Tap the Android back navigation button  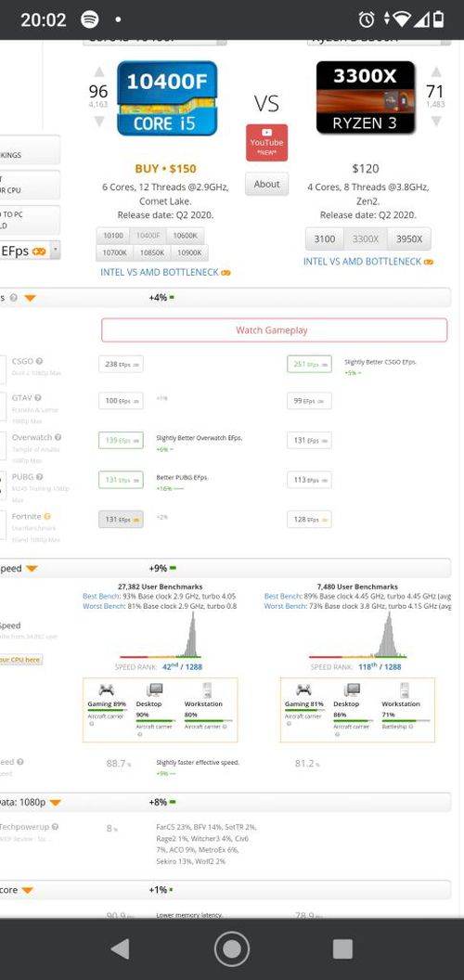(x=119, y=948)
